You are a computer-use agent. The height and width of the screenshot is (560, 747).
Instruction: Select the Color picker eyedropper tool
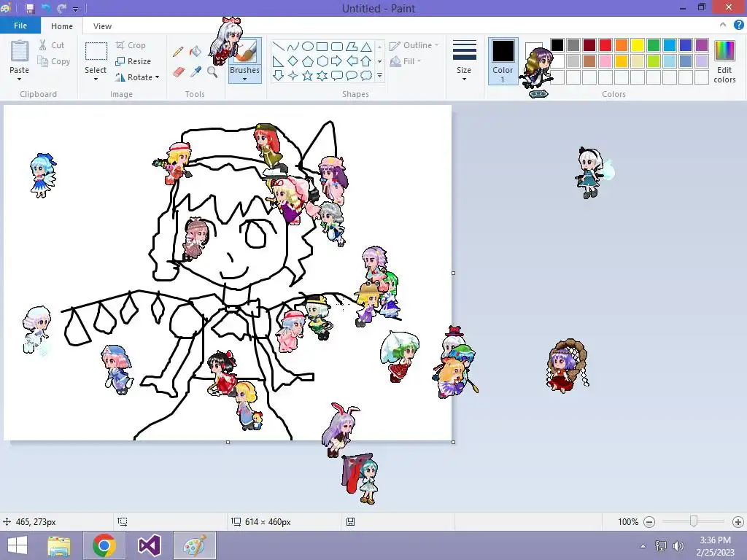[196, 72]
